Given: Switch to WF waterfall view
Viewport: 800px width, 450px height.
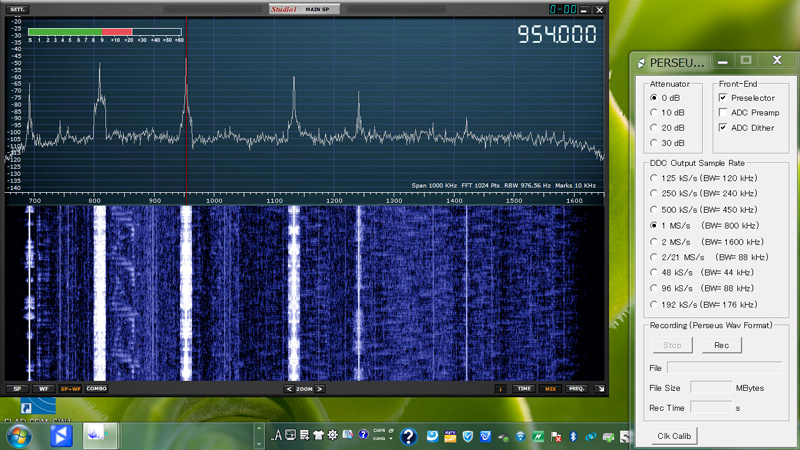Looking at the screenshot, I should tap(43, 389).
